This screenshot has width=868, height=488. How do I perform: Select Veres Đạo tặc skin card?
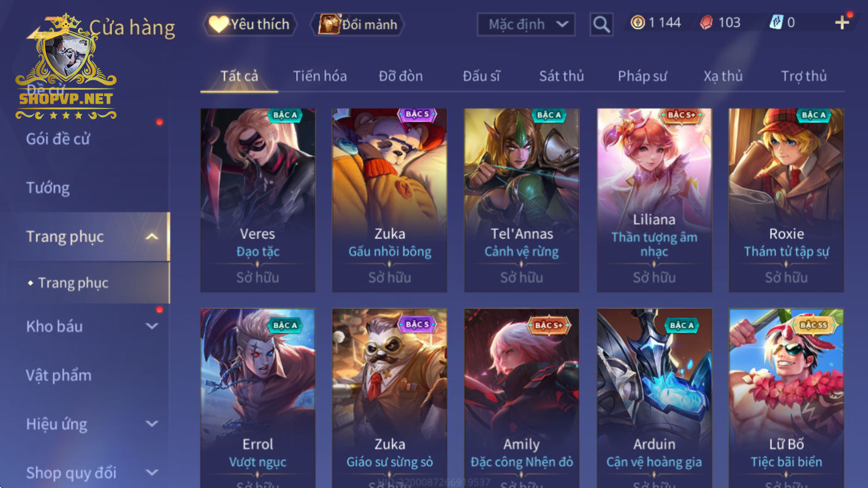coord(257,200)
